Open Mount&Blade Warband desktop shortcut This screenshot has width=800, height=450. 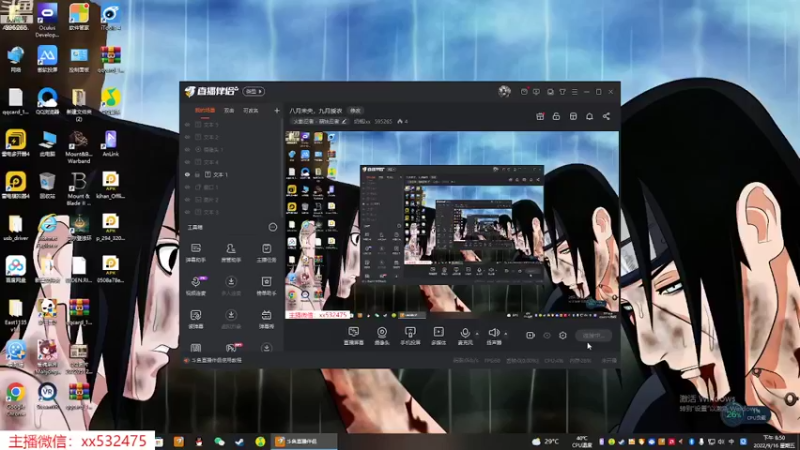click(x=79, y=147)
